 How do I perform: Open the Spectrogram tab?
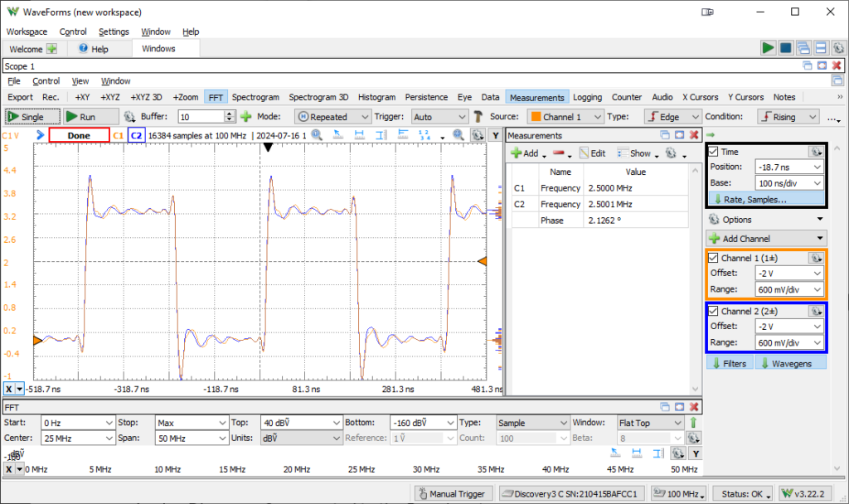[x=255, y=96]
